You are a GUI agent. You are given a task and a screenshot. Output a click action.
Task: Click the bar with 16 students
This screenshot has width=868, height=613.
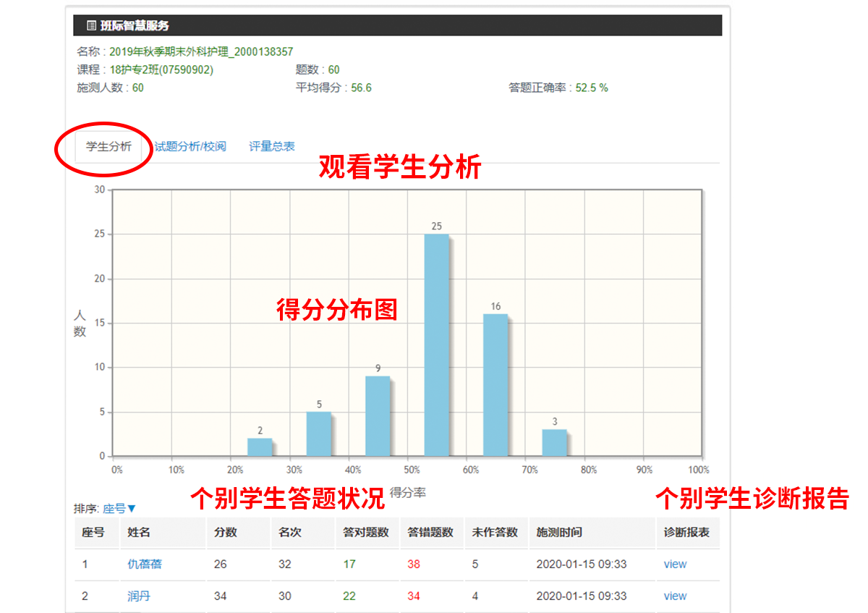pos(495,385)
